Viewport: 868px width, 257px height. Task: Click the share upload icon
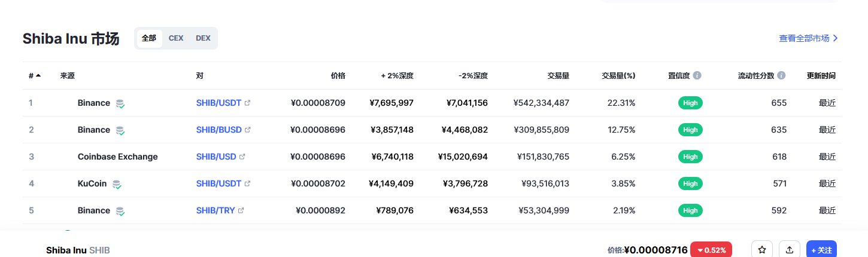[x=790, y=250]
